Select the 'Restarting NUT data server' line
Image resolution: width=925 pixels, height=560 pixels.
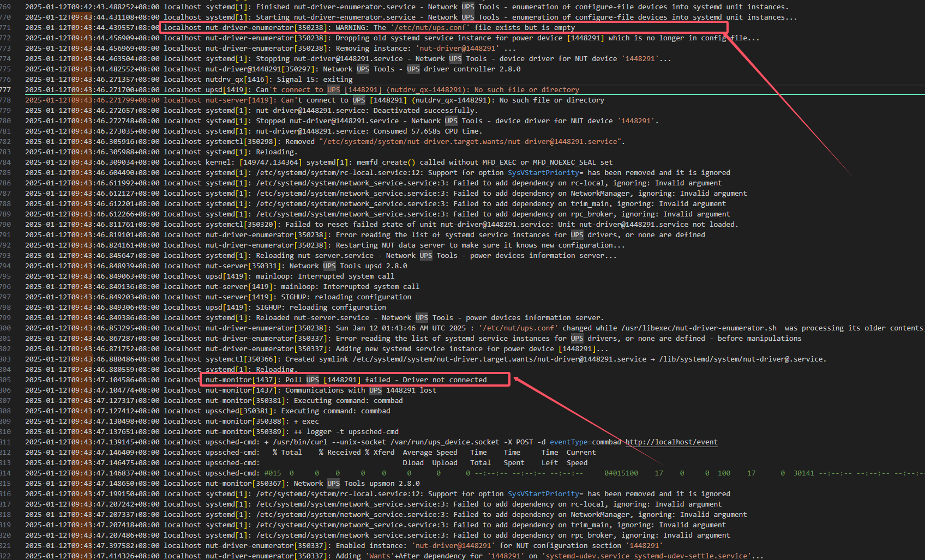click(325, 245)
